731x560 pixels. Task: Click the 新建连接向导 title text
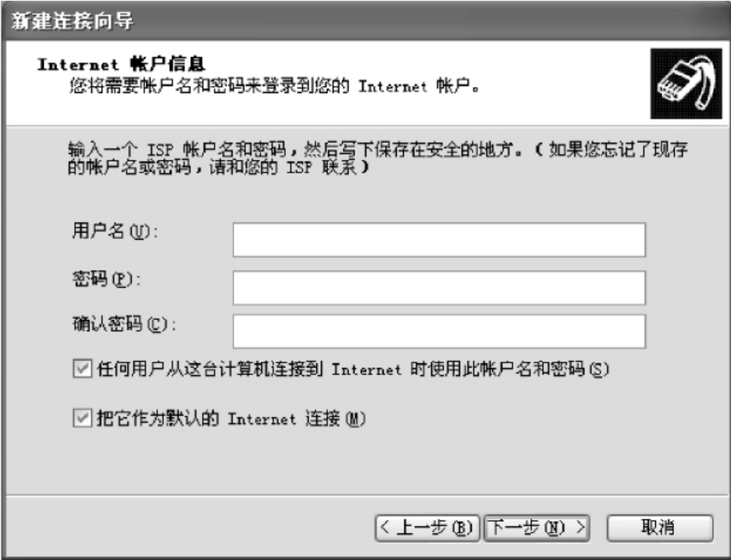(73, 21)
